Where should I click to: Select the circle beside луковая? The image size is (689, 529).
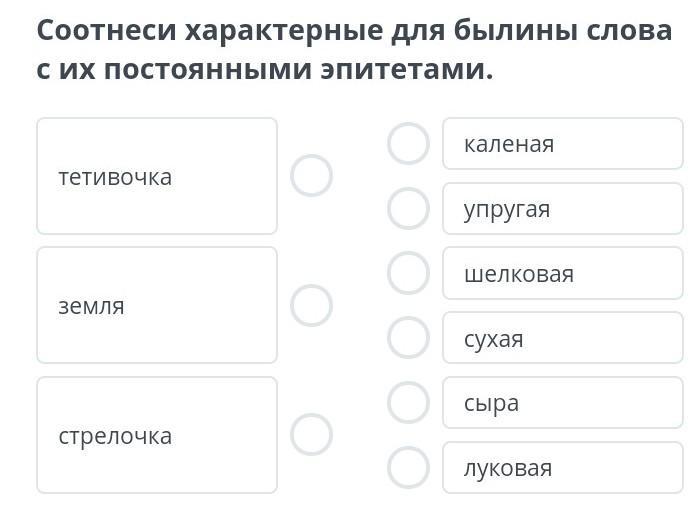pyautogui.click(x=408, y=467)
